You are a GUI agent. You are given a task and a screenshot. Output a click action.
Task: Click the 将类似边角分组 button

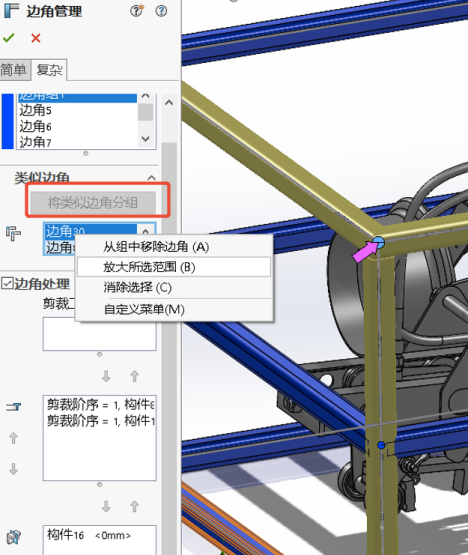tap(93, 202)
